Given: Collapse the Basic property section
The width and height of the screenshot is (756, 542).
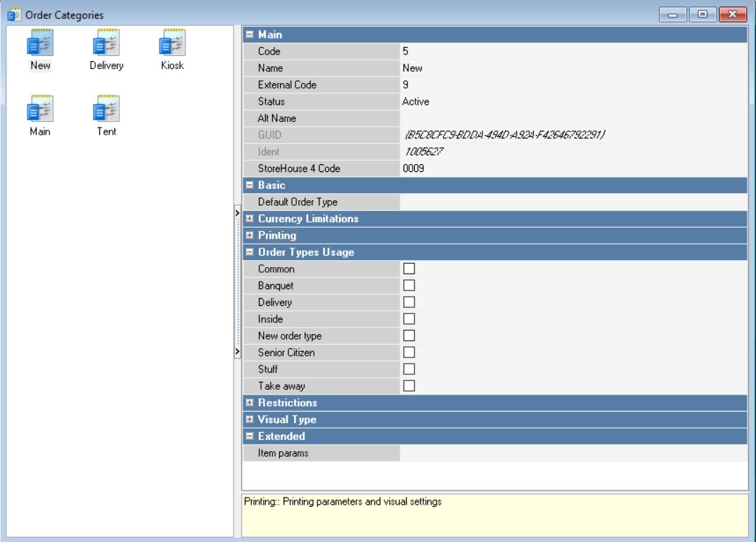Looking at the screenshot, I should (249, 185).
